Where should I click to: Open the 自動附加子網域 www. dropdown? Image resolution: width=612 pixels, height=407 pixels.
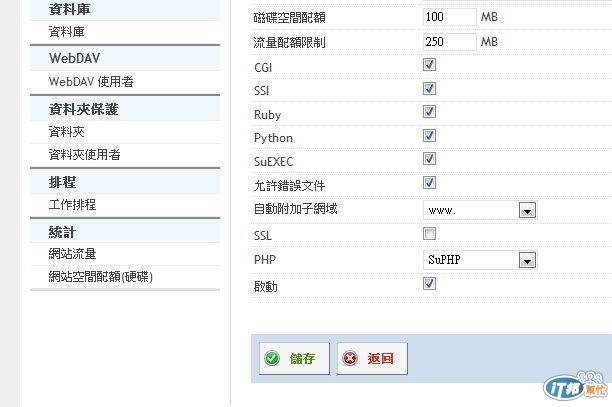coord(480,210)
